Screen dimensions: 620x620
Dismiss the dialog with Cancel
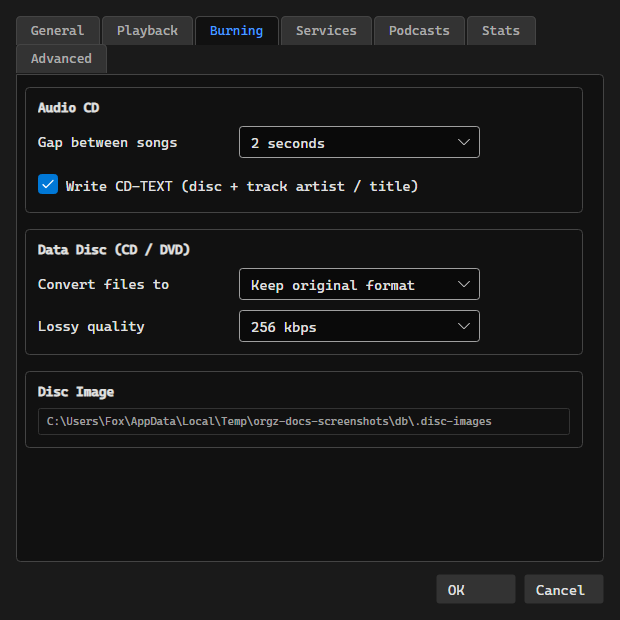563,589
